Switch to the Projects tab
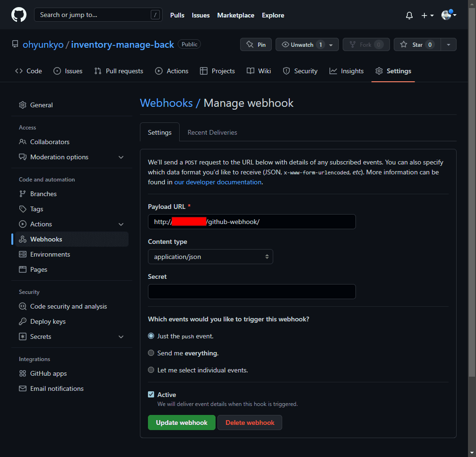476x457 pixels. (x=217, y=71)
